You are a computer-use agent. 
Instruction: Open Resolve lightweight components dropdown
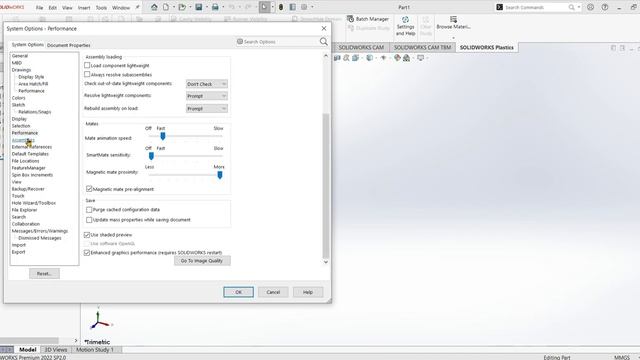coord(207,96)
